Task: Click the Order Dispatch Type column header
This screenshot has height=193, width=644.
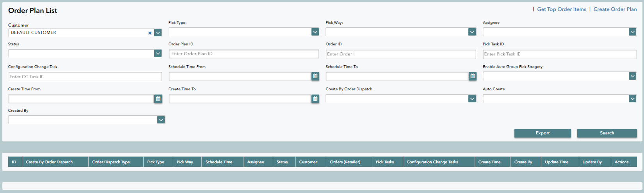Action: tap(116, 162)
